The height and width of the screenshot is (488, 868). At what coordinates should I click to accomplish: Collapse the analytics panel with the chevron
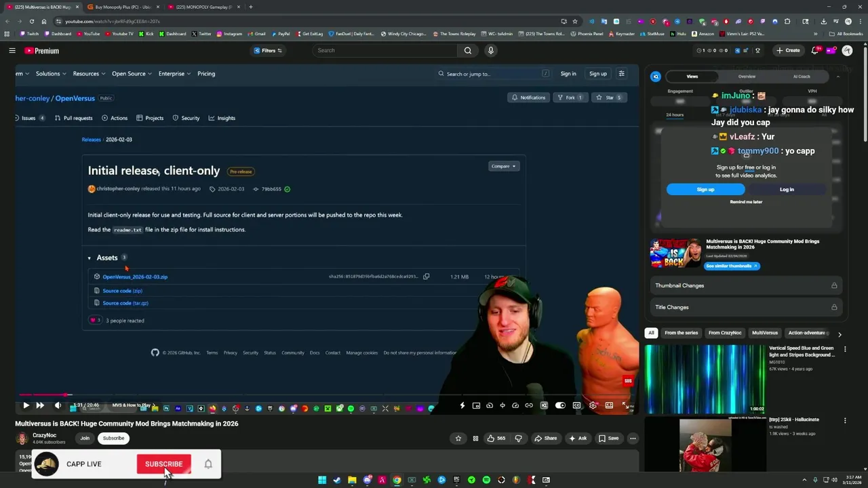point(837,77)
